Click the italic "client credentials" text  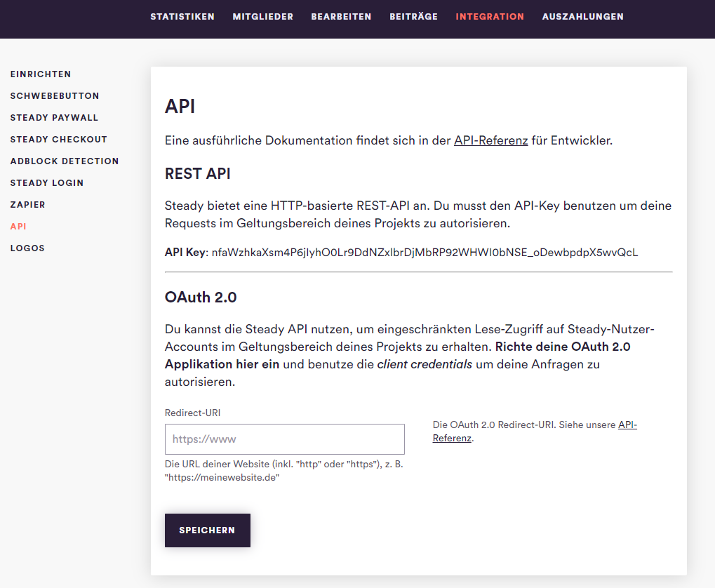(x=425, y=364)
